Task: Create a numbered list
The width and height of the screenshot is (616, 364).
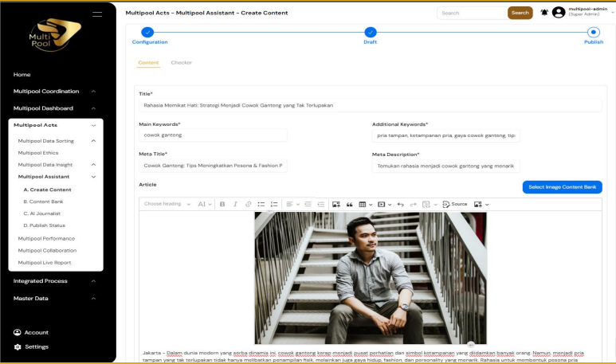Action: tap(274, 204)
